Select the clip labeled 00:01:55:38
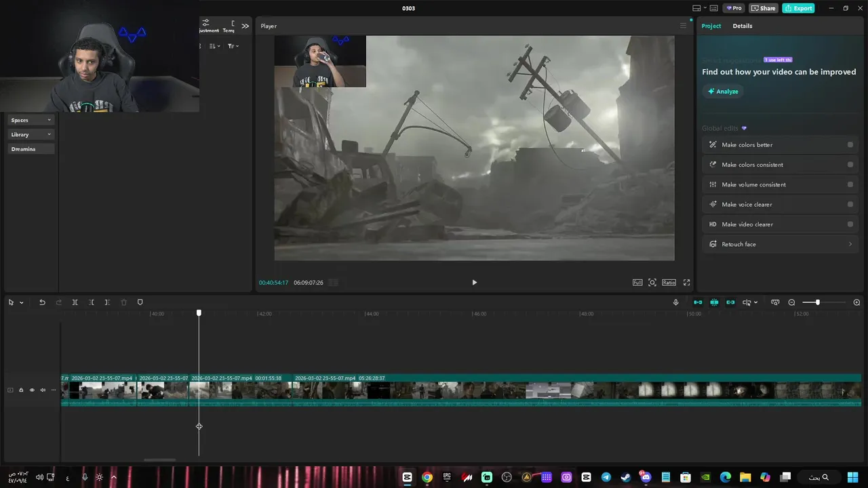Viewport: 868px width, 488px height. pos(240,390)
